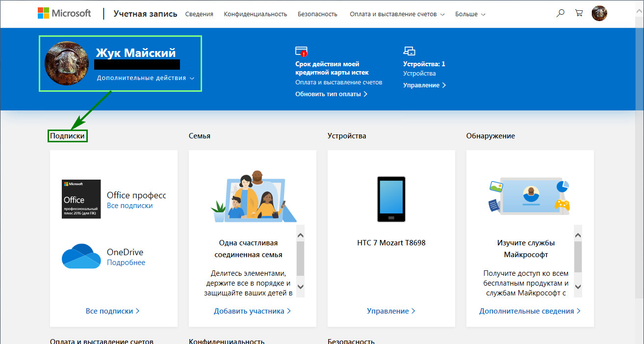Click the HTC 7 Mozart phone image

[391, 199]
